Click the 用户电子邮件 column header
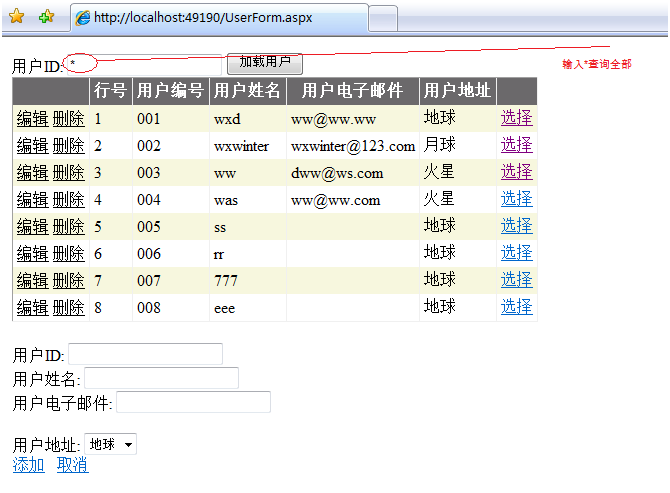Viewport: 670px width, 493px height. pos(353,91)
